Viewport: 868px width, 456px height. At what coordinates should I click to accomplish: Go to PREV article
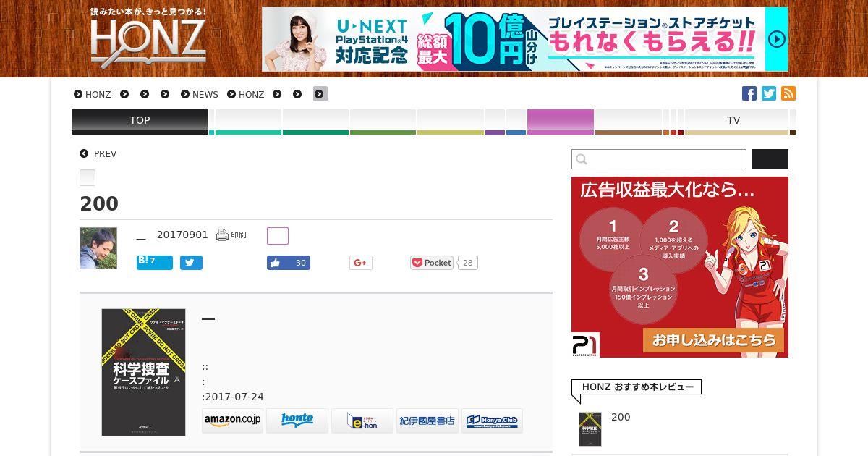[x=98, y=154]
